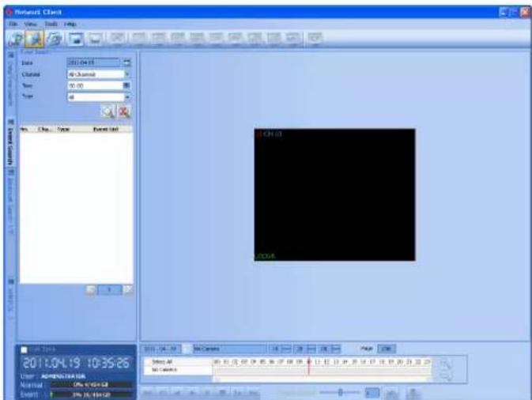Adjust the playback speed slider handle
Viewport: 532px width, 400px height.
click(340, 393)
